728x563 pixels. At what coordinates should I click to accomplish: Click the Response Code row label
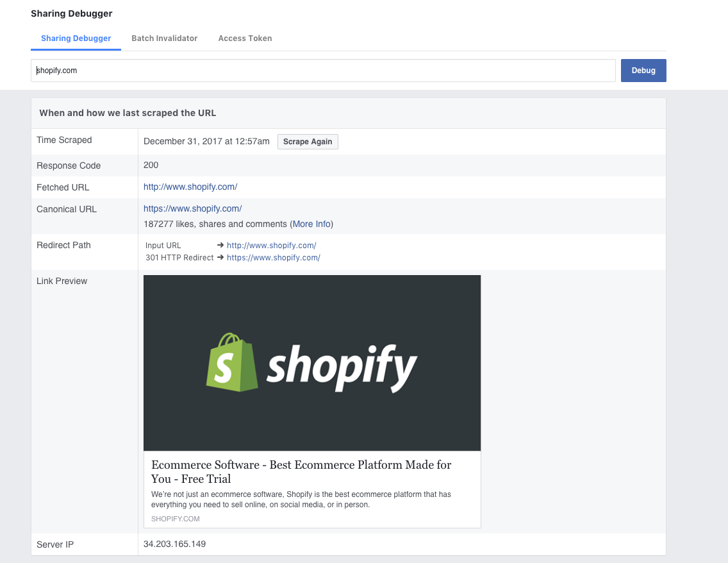69,165
